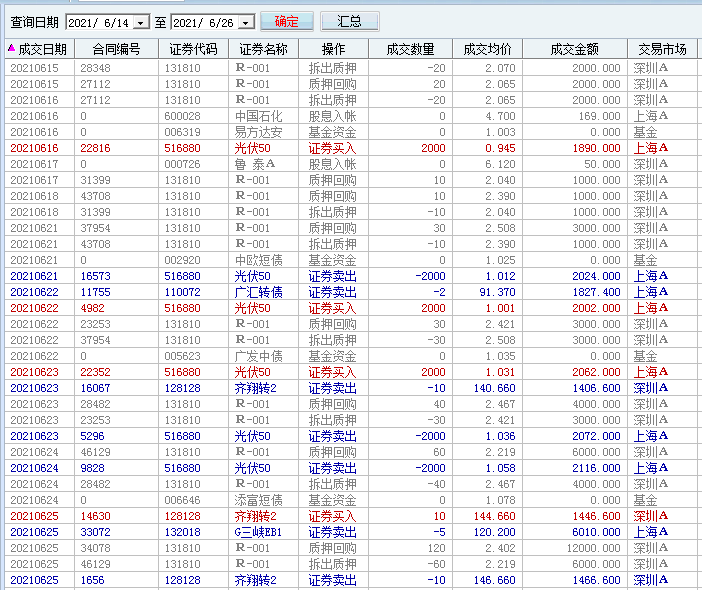Click the 汇总 summary button
Viewport: 702px width, 590px height.
(349, 21)
